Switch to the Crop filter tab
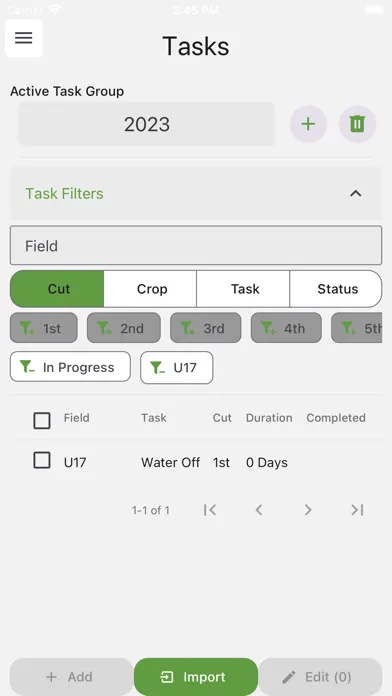This screenshot has height=696, width=392. pos(150,289)
